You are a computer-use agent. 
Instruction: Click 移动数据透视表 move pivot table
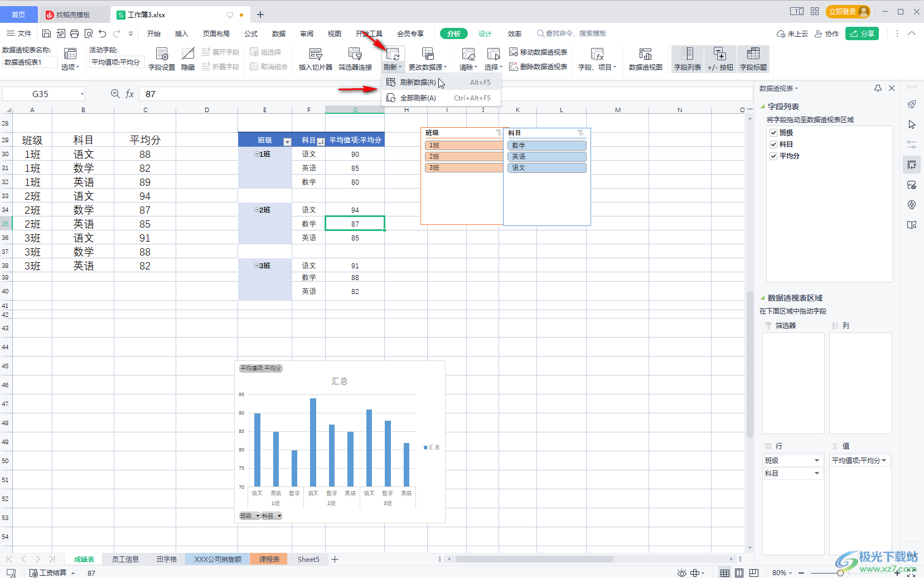pyautogui.click(x=538, y=52)
